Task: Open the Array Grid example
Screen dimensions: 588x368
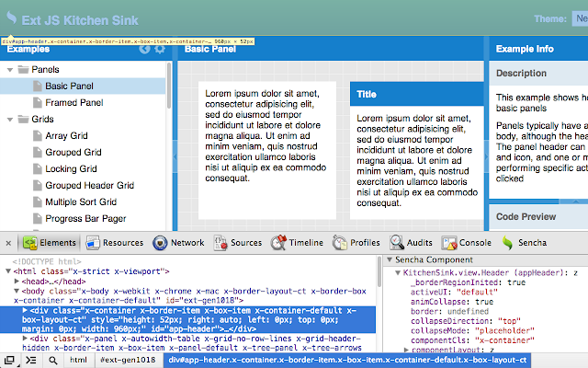Action: [x=66, y=135]
